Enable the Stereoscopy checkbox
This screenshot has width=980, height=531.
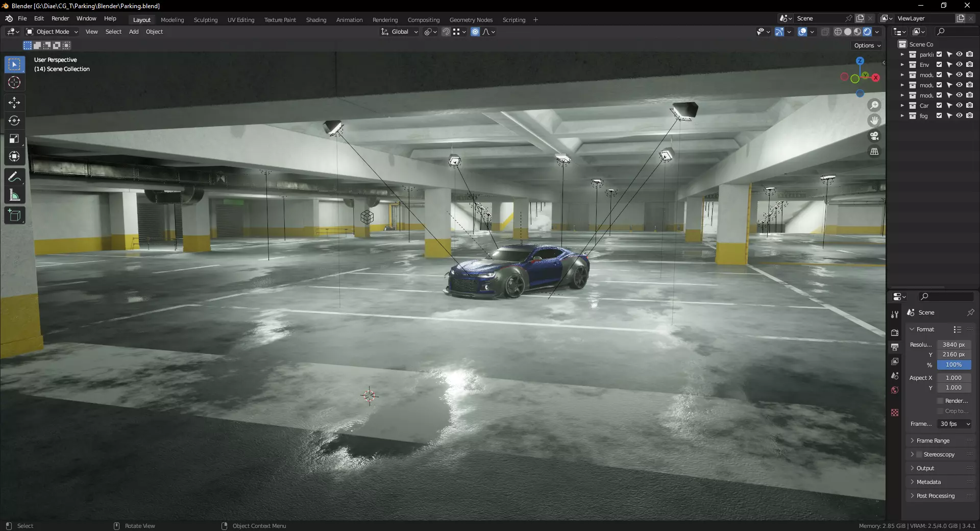(919, 454)
